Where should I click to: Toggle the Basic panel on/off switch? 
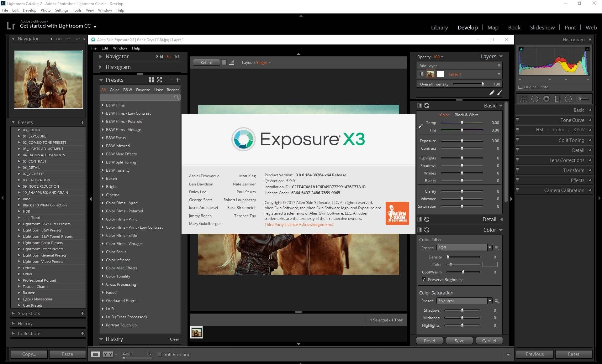click(x=420, y=106)
